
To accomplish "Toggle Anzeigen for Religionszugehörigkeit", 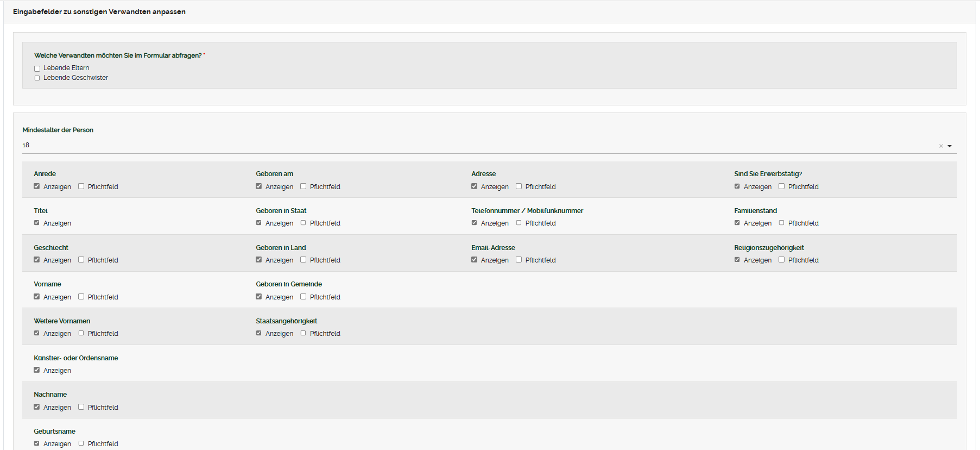I will 737,260.
